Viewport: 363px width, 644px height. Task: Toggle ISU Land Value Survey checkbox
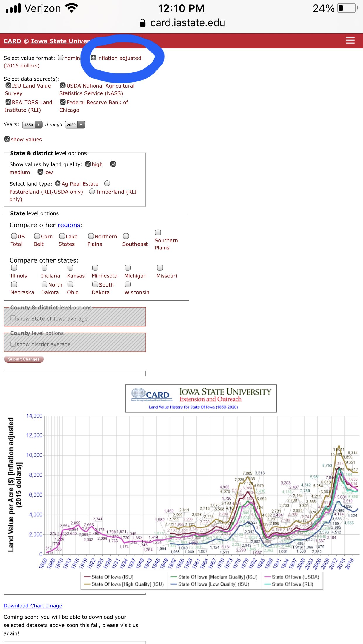coord(8,85)
